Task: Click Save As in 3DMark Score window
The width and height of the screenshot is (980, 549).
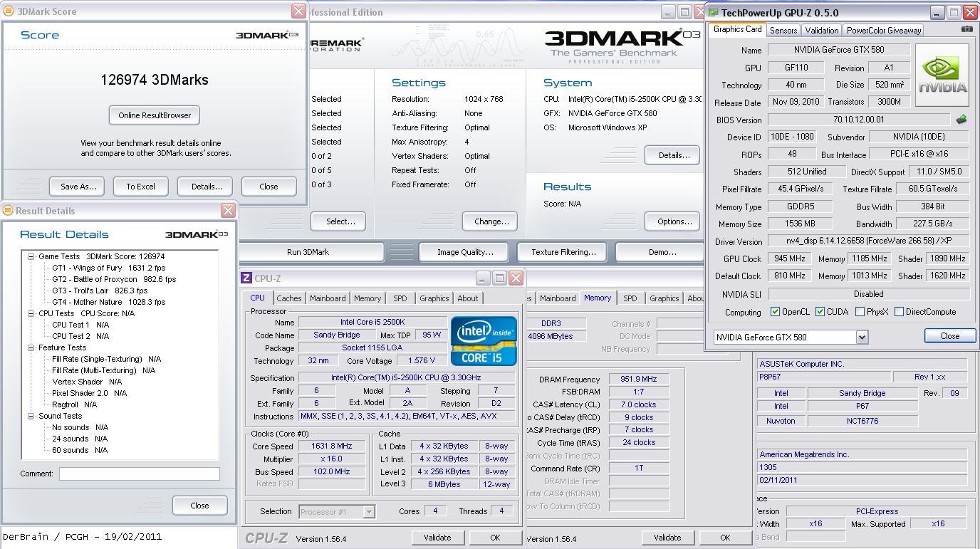Action: click(78, 187)
